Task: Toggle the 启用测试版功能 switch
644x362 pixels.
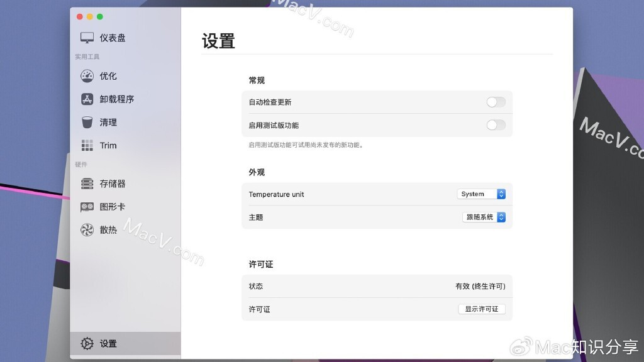Action: coord(496,125)
